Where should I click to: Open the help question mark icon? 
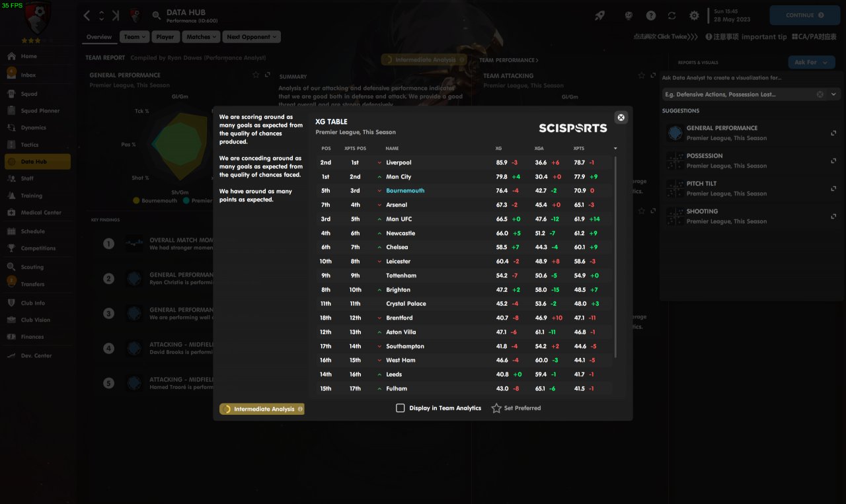pyautogui.click(x=651, y=16)
